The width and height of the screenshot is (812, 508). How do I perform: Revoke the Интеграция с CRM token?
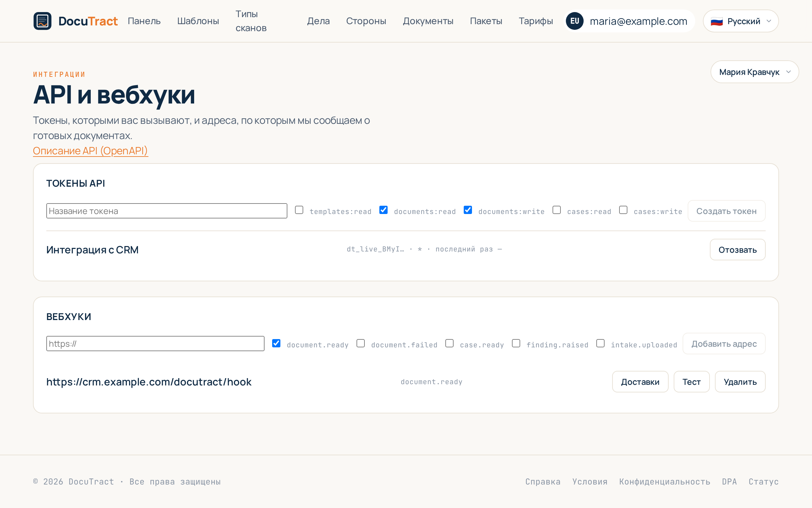click(737, 250)
